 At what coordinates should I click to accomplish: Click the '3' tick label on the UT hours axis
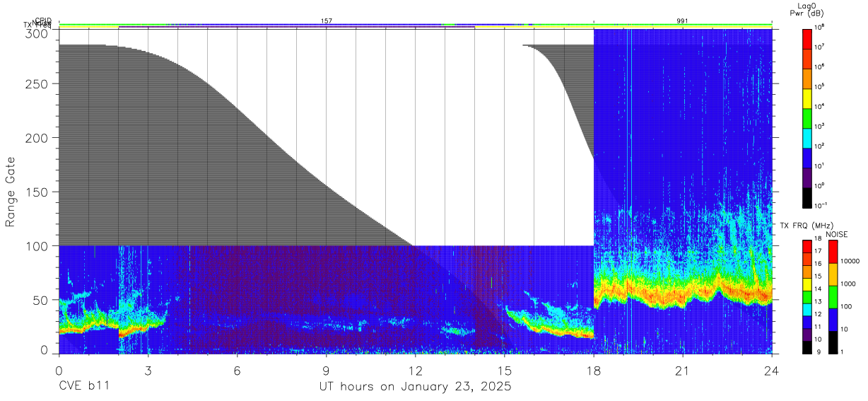(148, 371)
